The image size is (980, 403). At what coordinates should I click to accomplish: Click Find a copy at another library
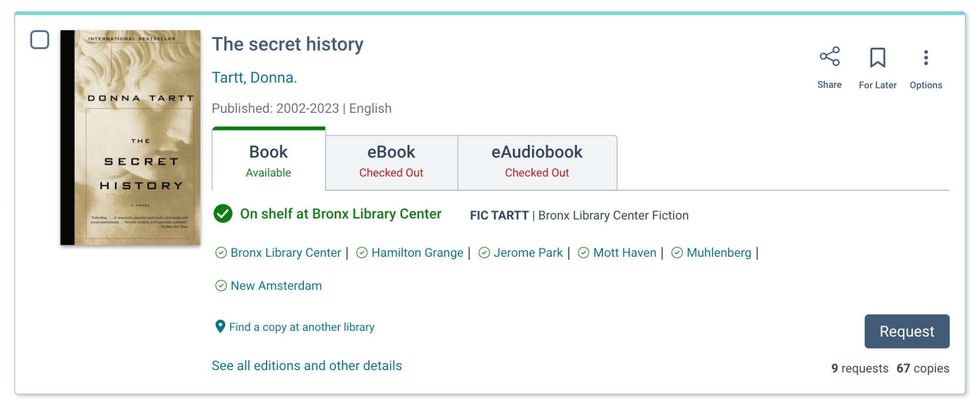pos(301,327)
